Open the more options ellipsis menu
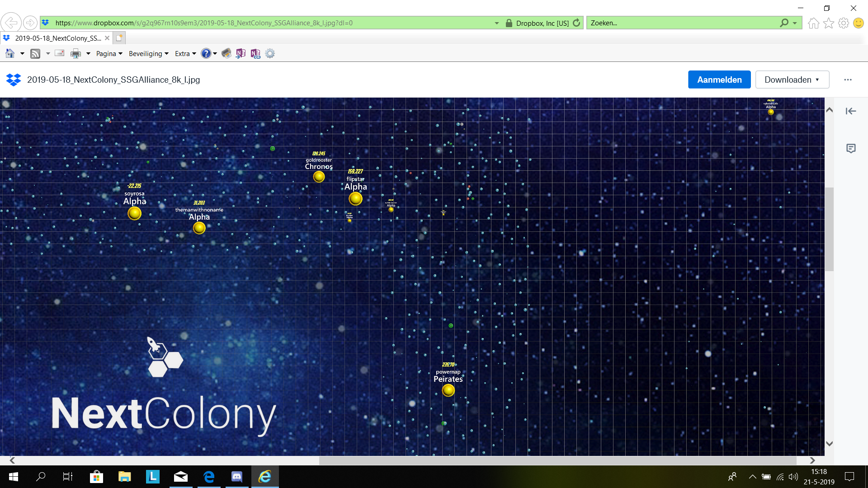This screenshot has width=868, height=488. [x=848, y=80]
